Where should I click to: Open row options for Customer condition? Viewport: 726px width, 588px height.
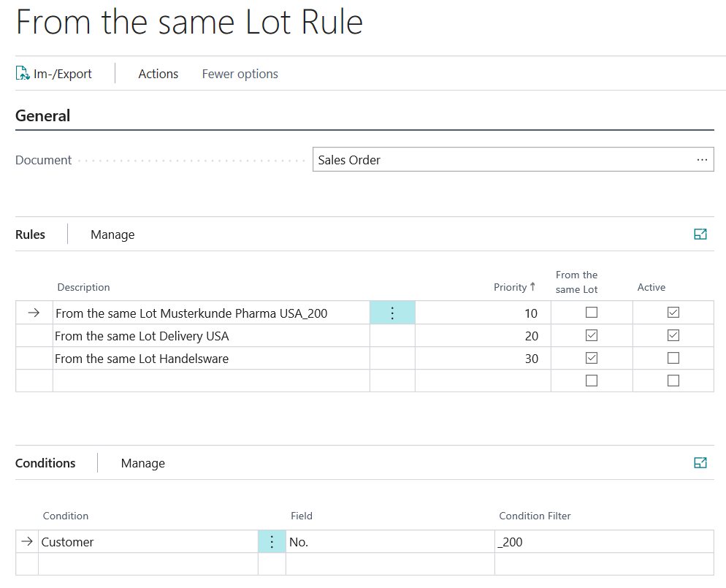pyautogui.click(x=272, y=542)
